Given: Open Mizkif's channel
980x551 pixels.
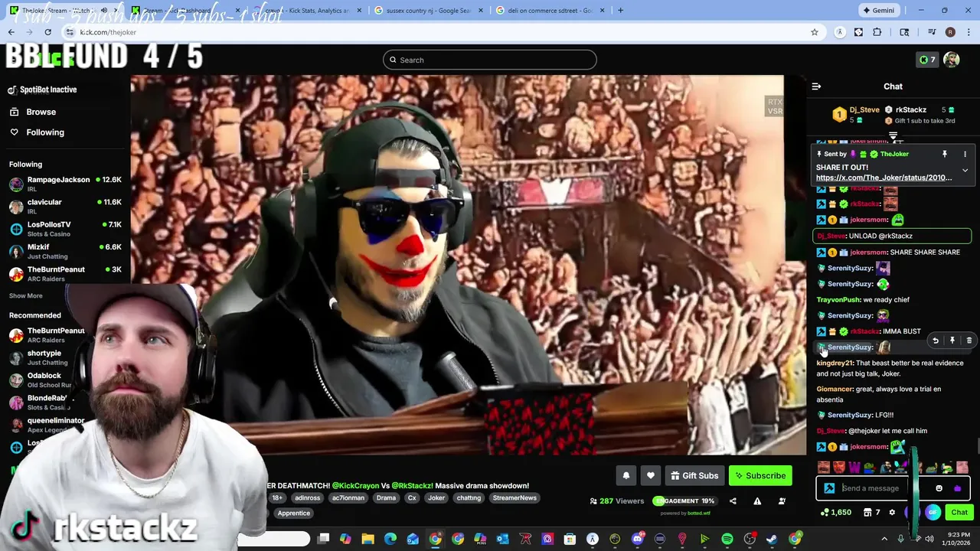Looking at the screenshot, I should [x=65, y=251].
